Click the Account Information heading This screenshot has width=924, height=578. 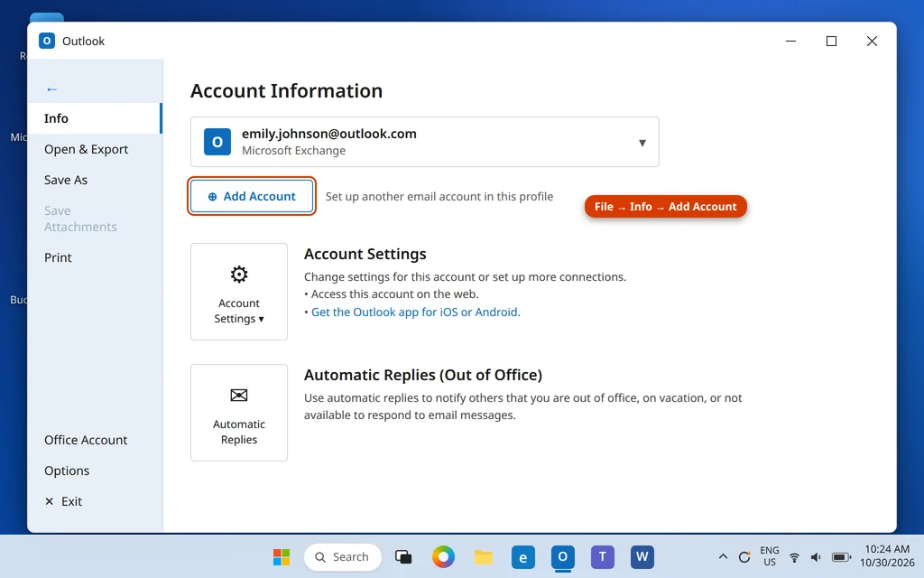(x=286, y=91)
